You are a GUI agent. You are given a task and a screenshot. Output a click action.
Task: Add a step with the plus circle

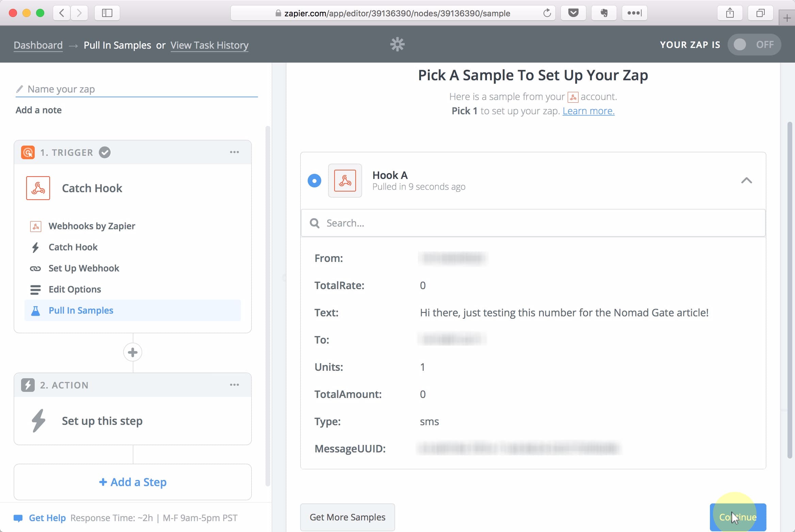coord(133,352)
